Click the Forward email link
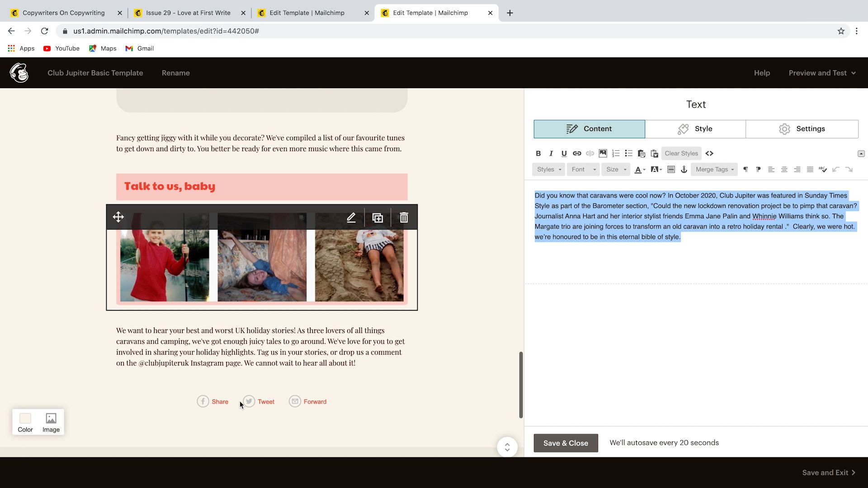Image resolution: width=868 pixels, height=488 pixels. click(x=308, y=402)
